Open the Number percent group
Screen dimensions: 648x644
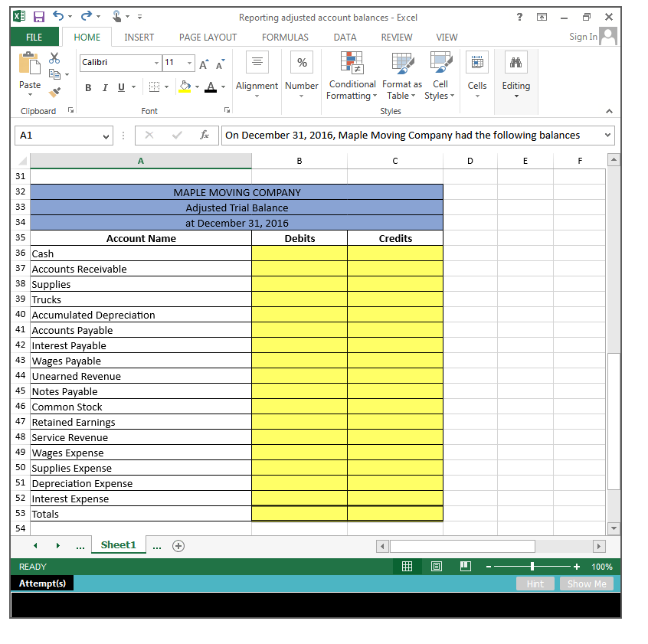302,75
